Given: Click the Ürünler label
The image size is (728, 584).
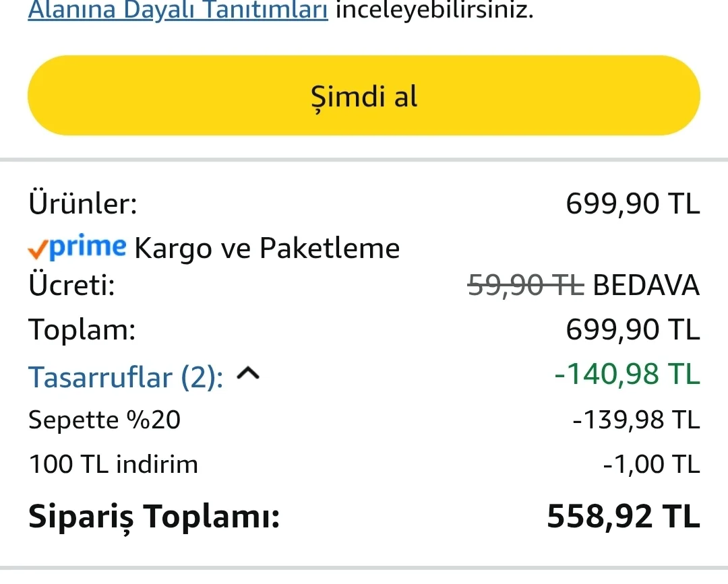Looking at the screenshot, I should pos(83,203).
